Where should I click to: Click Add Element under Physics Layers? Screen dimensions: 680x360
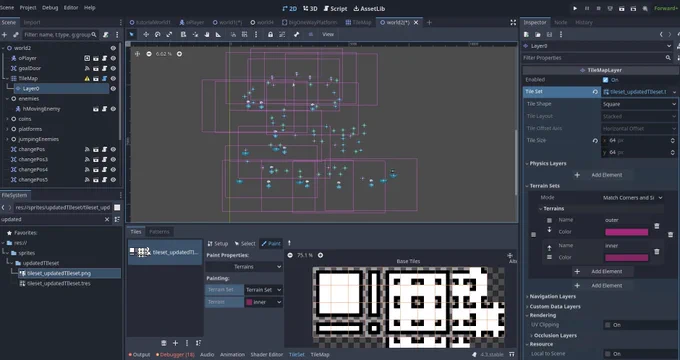pyautogui.click(x=602, y=175)
